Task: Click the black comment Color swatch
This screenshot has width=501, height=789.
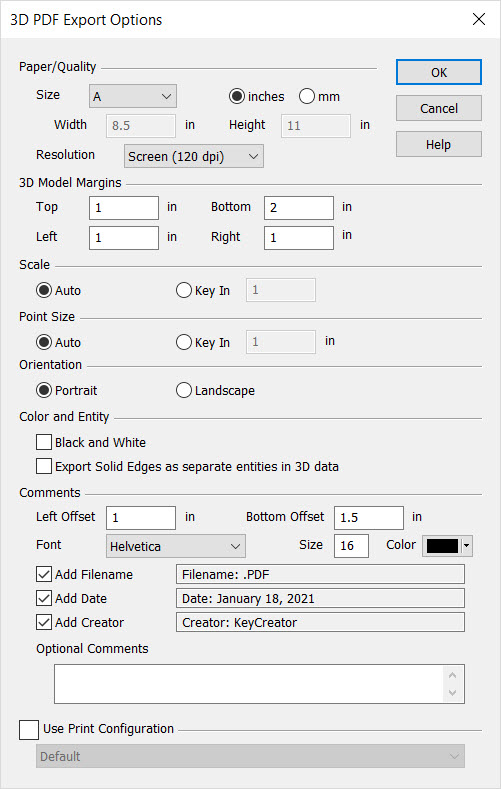Action: 443,546
